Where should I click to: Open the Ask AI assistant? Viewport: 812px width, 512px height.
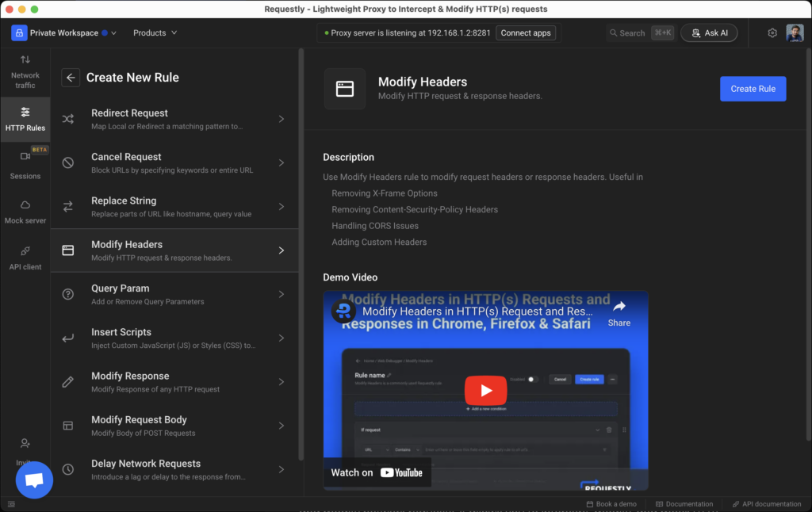coord(709,32)
